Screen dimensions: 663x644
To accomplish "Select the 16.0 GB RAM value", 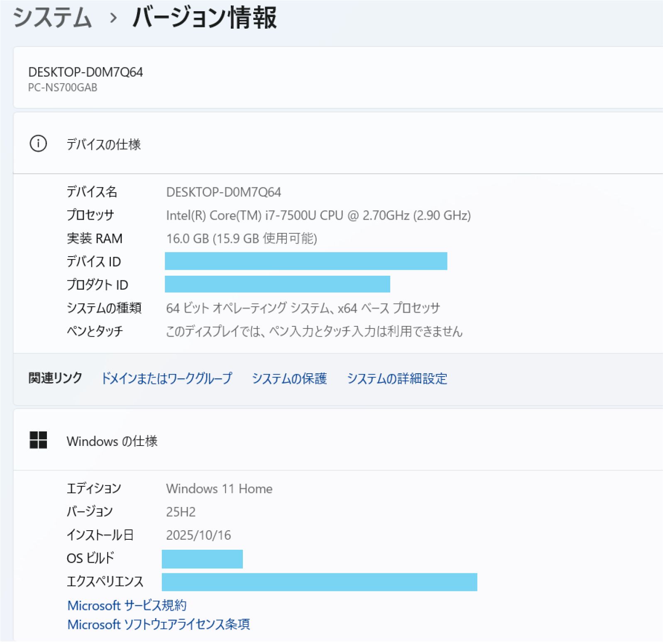I will click(242, 238).
